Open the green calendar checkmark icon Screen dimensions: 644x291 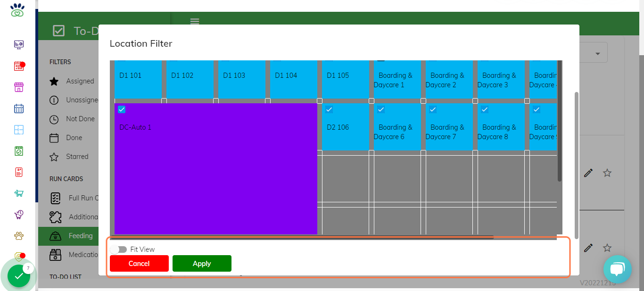coord(19,151)
